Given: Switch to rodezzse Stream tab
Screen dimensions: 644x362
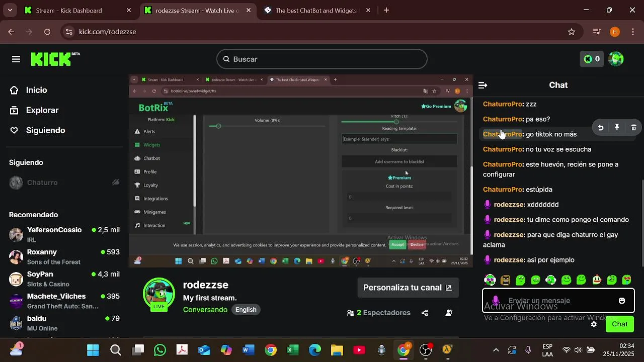Looking at the screenshot, I should (198, 10).
